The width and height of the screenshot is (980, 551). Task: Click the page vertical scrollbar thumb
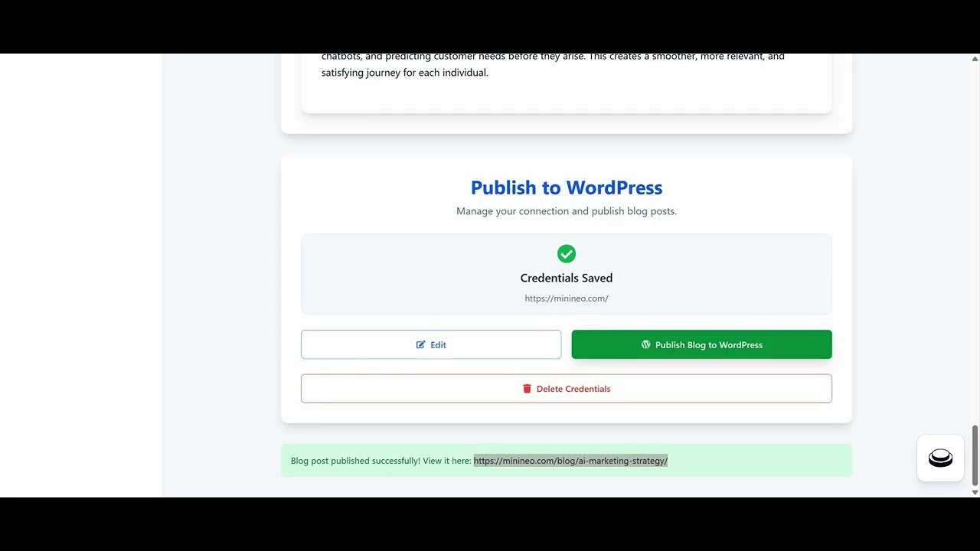[x=975, y=455]
